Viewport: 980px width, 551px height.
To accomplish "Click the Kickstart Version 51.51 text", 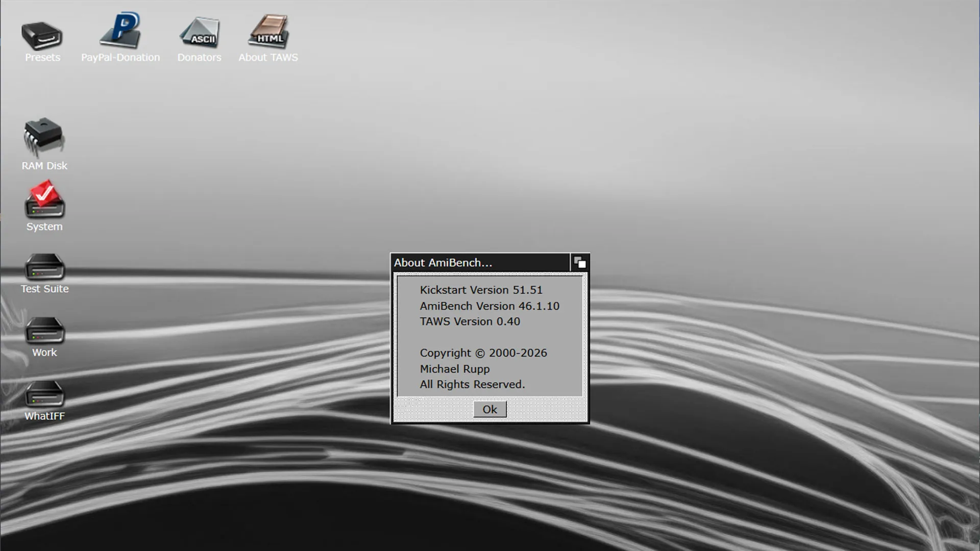I will pyautogui.click(x=481, y=290).
